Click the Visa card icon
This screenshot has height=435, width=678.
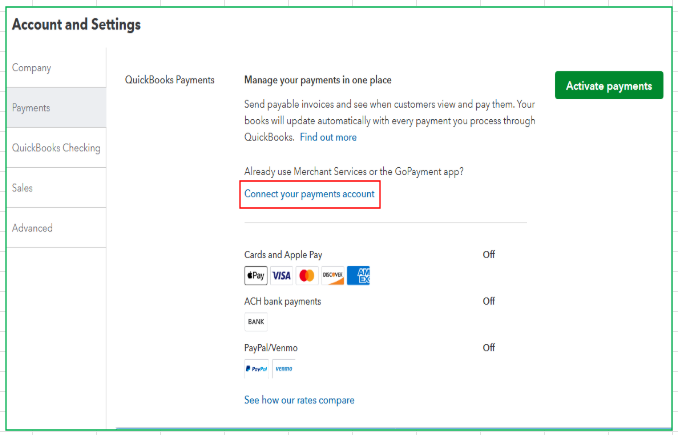(281, 276)
